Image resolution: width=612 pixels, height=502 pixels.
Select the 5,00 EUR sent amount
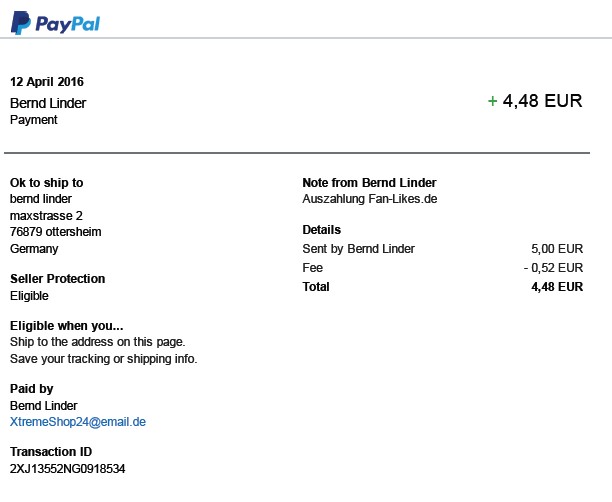(x=557, y=249)
